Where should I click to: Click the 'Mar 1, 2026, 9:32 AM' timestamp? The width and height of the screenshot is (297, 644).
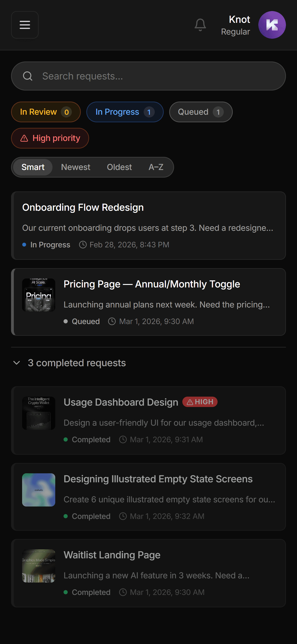pos(167,516)
